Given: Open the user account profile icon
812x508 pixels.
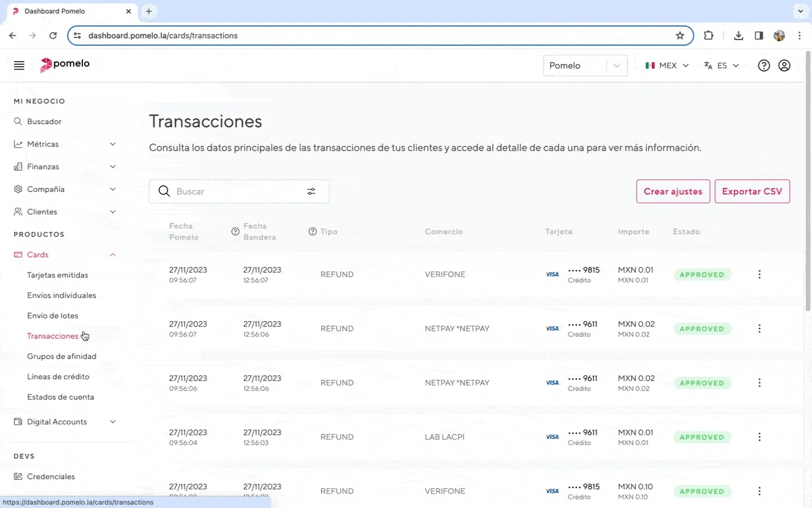Looking at the screenshot, I should click(784, 65).
